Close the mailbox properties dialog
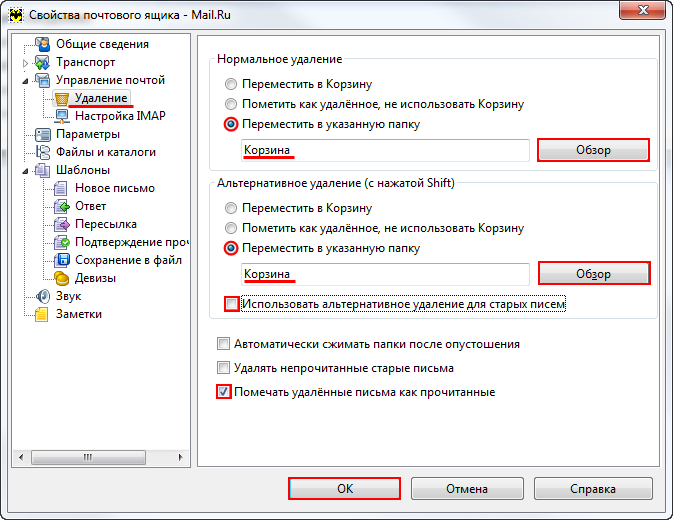673x520 pixels. 643,10
